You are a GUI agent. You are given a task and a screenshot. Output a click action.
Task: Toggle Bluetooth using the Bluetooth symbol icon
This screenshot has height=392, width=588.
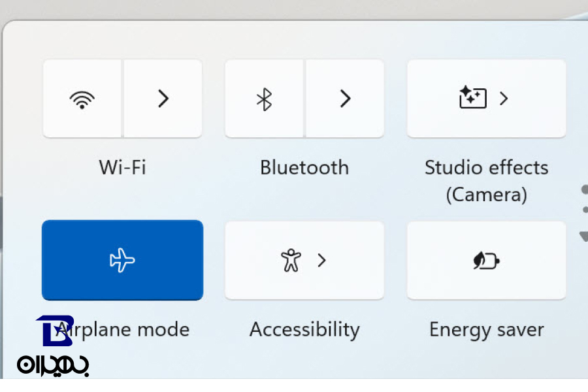pos(264,99)
